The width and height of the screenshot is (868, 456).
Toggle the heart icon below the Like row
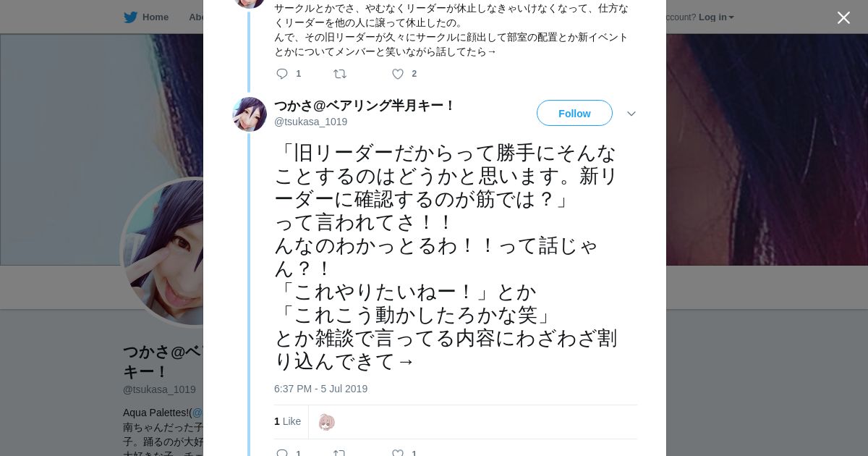tap(398, 452)
